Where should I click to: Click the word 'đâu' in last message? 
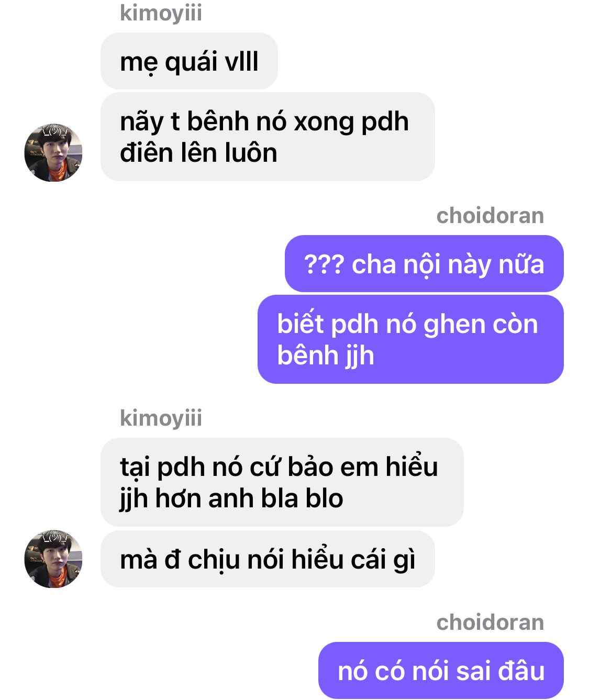click(x=521, y=671)
